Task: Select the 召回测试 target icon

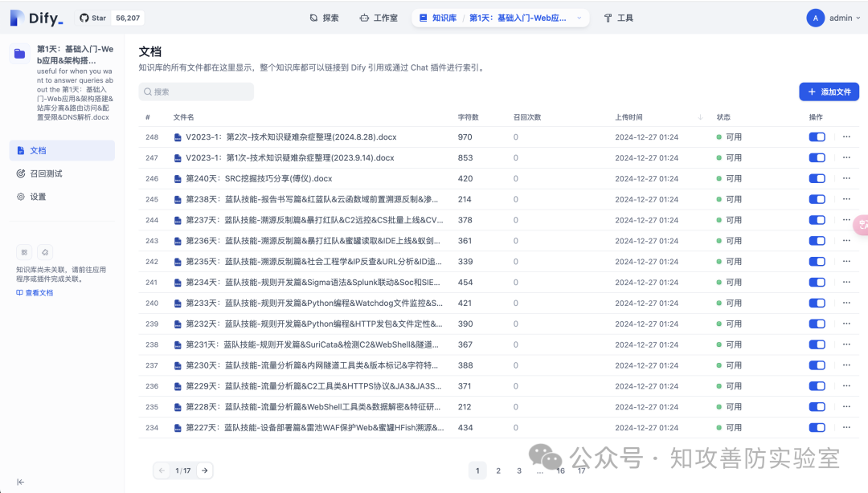Action: coord(21,172)
